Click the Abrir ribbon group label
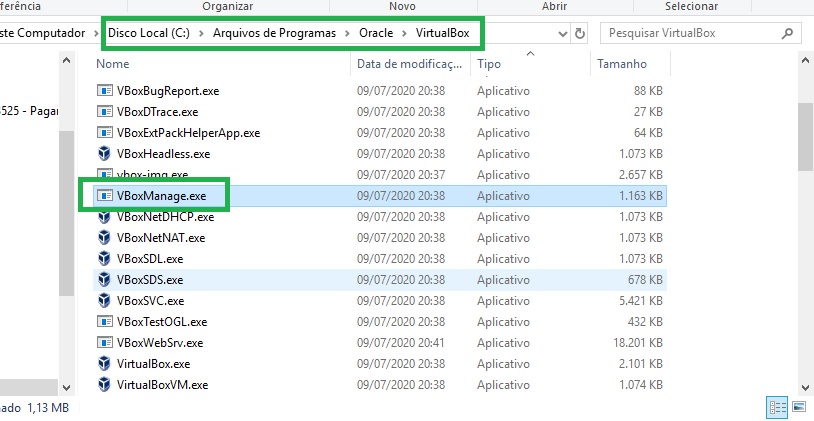The width and height of the screenshot is (814, 421). click(554, 6)
